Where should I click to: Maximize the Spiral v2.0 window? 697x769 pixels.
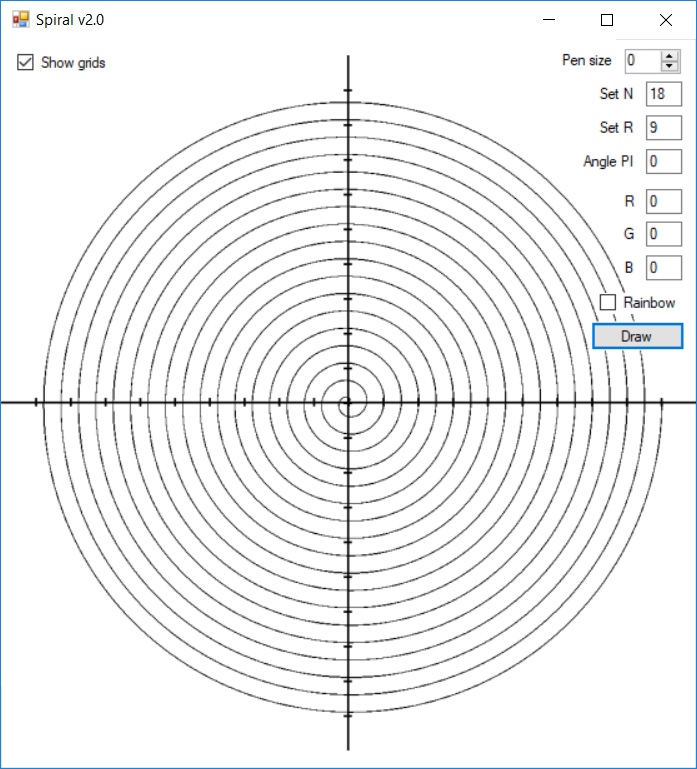coord(607,20)
